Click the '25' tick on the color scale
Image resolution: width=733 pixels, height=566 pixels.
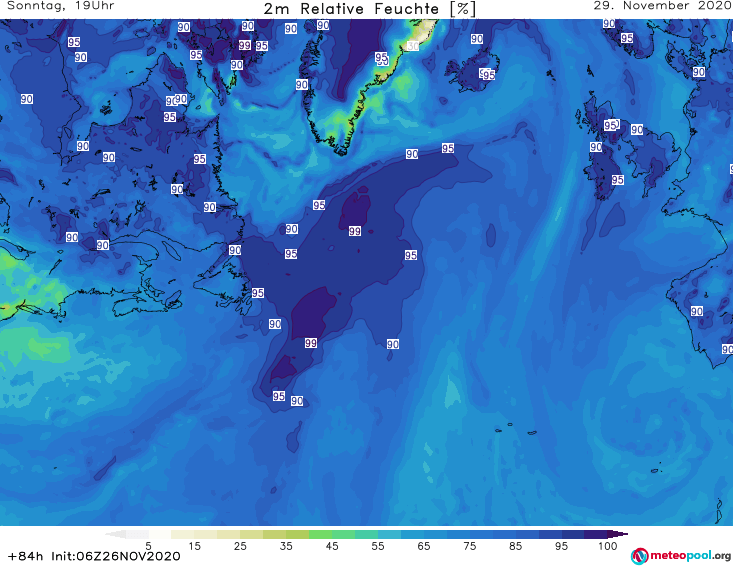pos(240,546)
